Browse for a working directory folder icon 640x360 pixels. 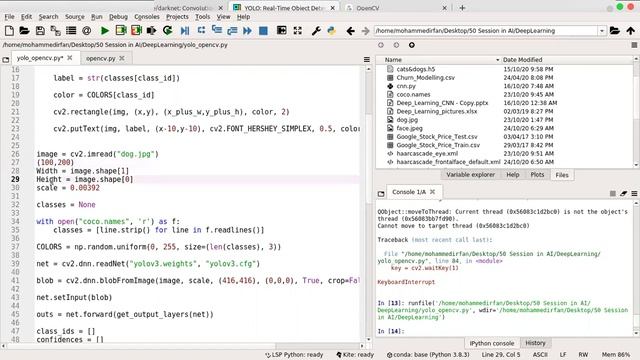click(x=615, y=31)
